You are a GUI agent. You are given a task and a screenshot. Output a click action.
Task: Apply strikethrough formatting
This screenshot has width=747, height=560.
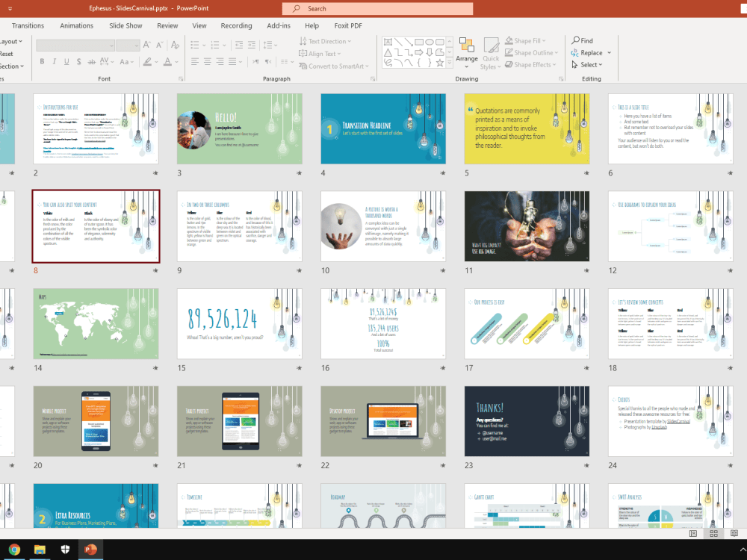tap(91, 60)
